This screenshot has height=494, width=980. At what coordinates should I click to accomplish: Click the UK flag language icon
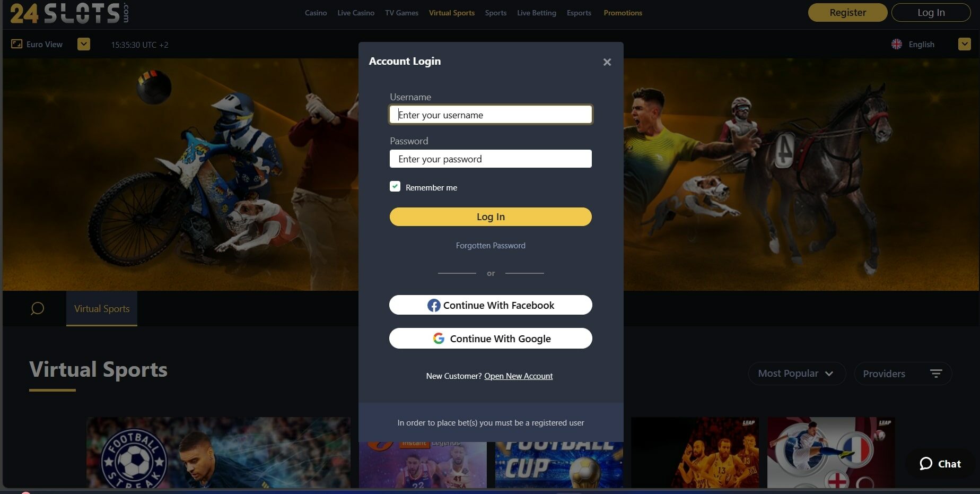(897, 44)
